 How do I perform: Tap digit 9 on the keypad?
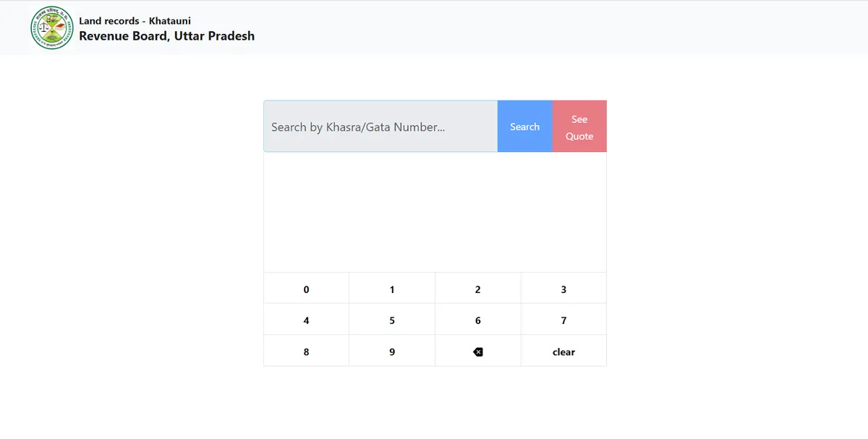(x=392, y=352)
